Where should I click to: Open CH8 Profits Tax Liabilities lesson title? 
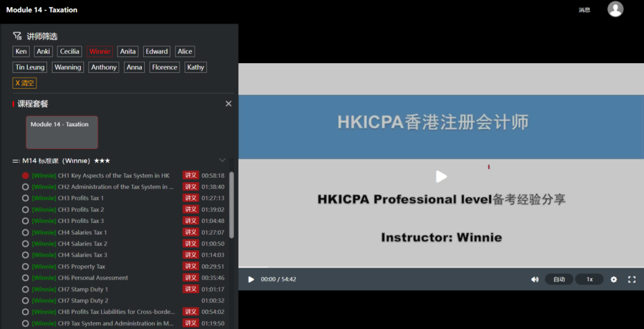(x=116, y=312)
